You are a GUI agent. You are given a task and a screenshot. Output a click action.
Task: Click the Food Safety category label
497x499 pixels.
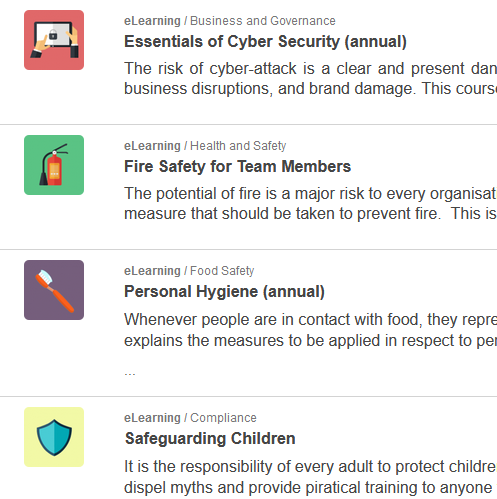[x=222, y=271]
